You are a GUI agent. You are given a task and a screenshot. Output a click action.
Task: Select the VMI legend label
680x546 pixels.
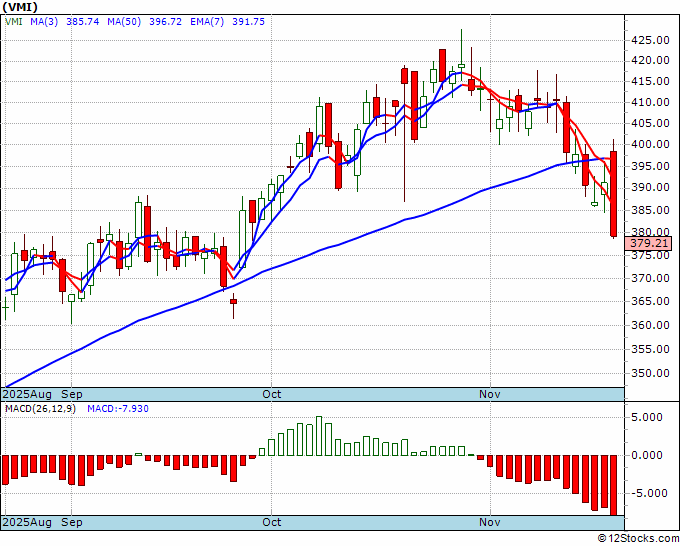point(14,22)
